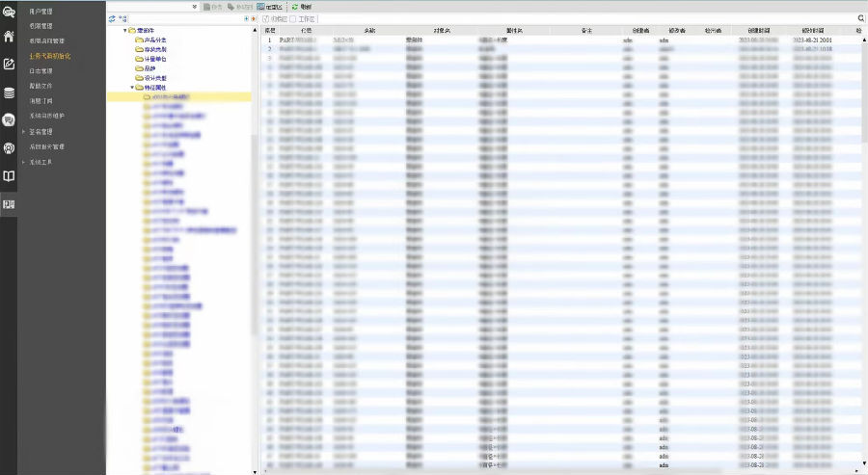The width and height of the screenshot is (868, 475).
Task: Open the user-target icon in the left rail
Action: (x=9, y=148)
